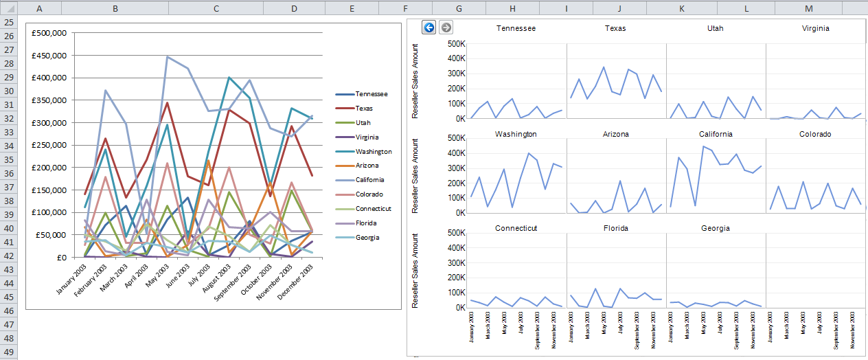This screenshot has height=360, width=868.
Task: Pick the Georgia legend entry
Action: [367, 238]
